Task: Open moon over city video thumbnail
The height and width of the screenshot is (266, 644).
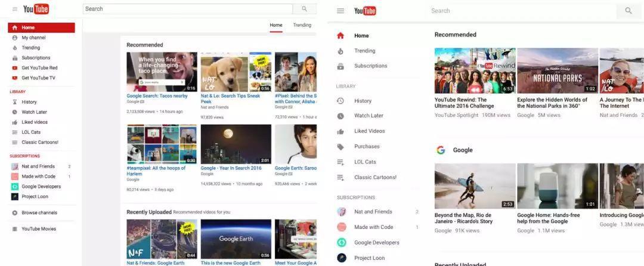Action: [236, 144]
